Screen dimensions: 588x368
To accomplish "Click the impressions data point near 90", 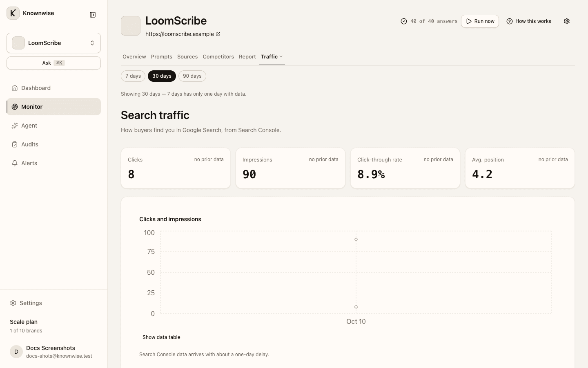I will pyautogui.click(x=356, y=239).
